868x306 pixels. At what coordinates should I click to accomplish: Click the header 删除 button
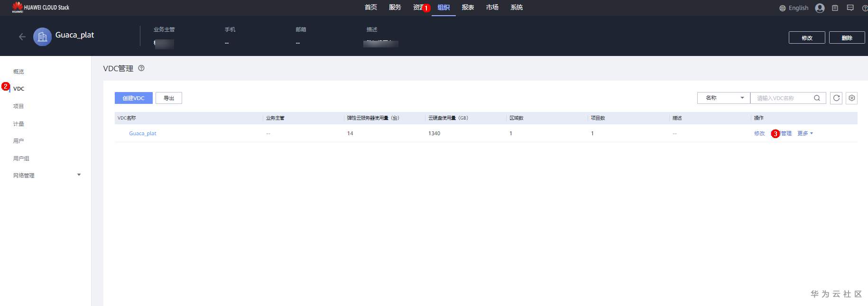coord(847,37)
